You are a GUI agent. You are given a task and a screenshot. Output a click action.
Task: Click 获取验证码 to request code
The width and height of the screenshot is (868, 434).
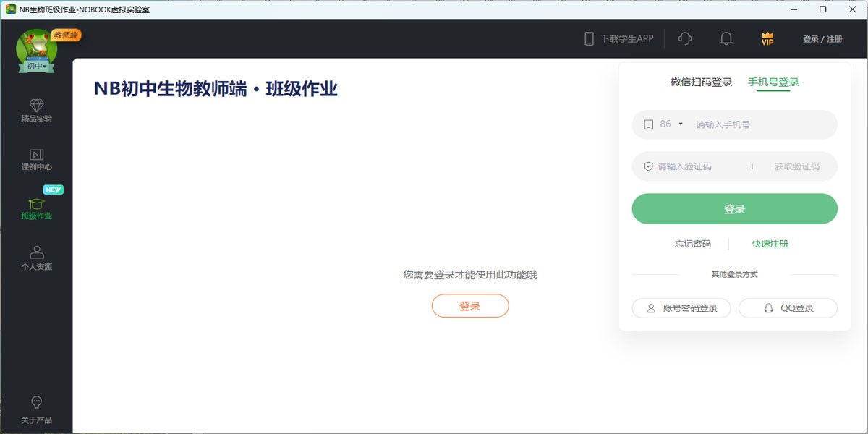[x=796, y=166]
